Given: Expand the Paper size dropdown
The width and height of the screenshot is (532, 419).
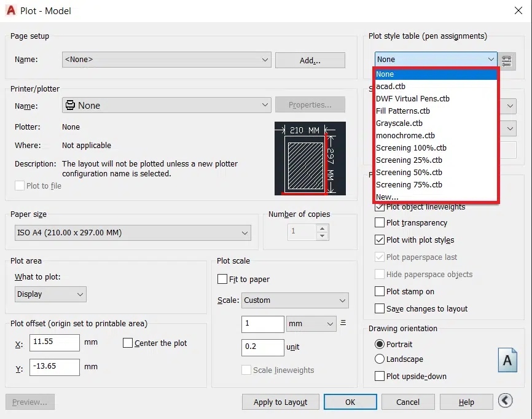Looking at the screenshot, I should point(133,233).
